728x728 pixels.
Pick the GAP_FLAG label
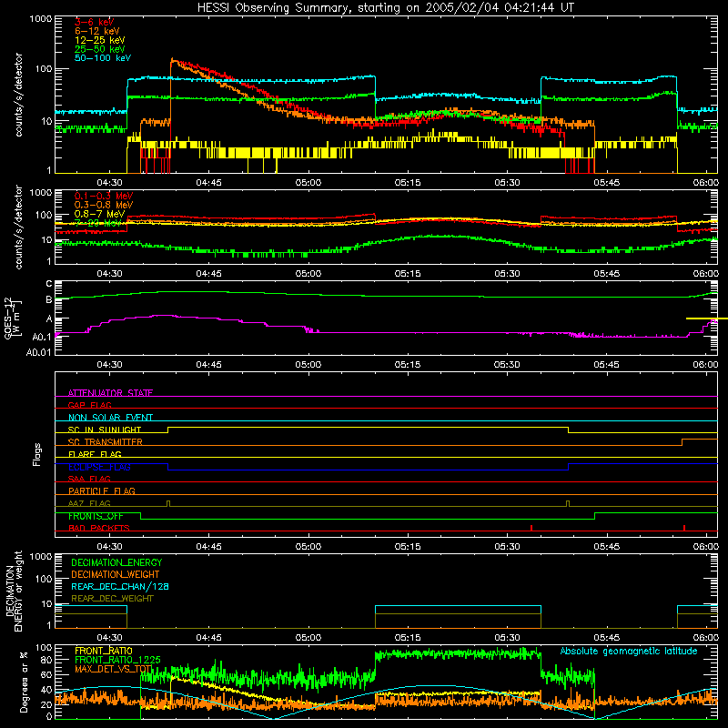(89, 405)
